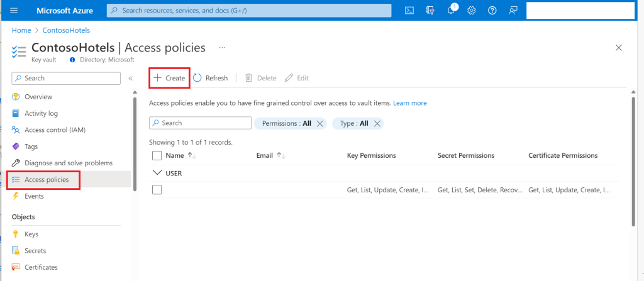The image size is (644, 281).
Task: Open the Type: All filter
Action: pos(353,123)
